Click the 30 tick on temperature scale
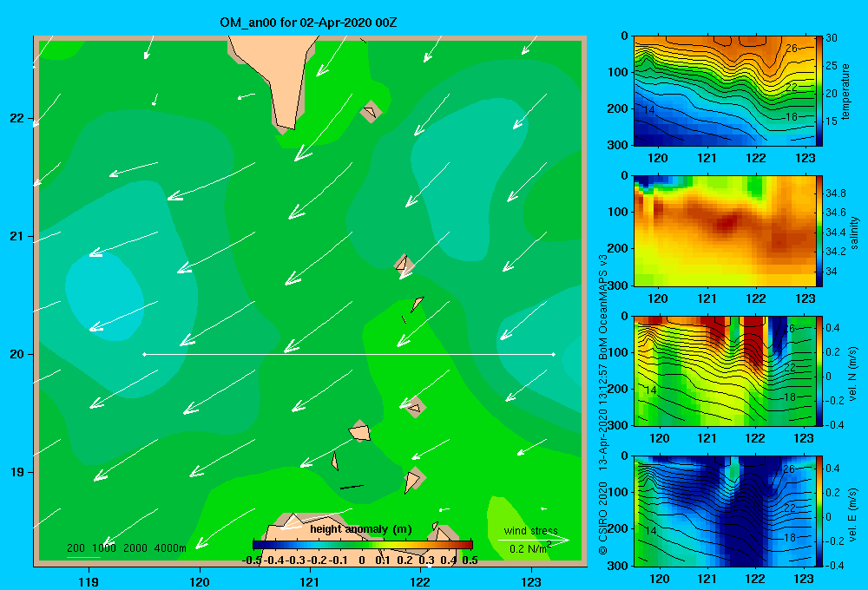The height and width of the screenshot is (590, 868). [831, 38]
